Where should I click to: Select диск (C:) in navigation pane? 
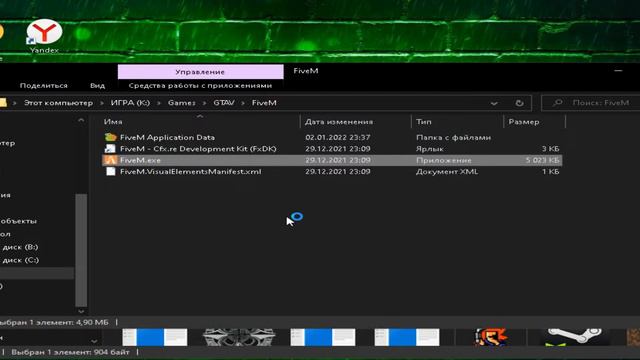(x=20, y=260)
